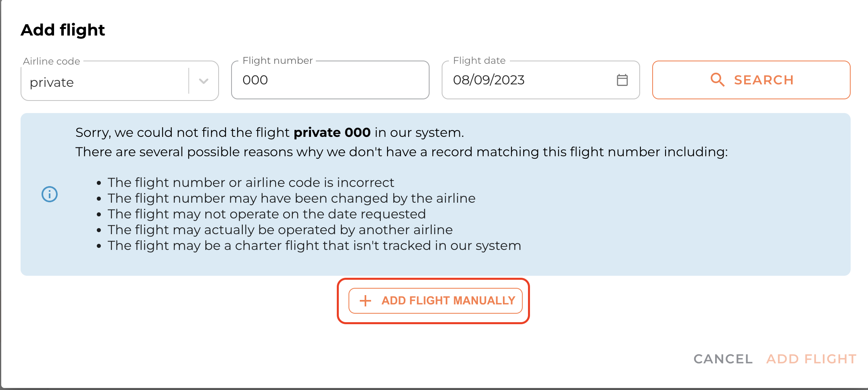Screen dimensions: 868x390
Task: Click the Add flight dialog heading
Action: pos(63,30)
